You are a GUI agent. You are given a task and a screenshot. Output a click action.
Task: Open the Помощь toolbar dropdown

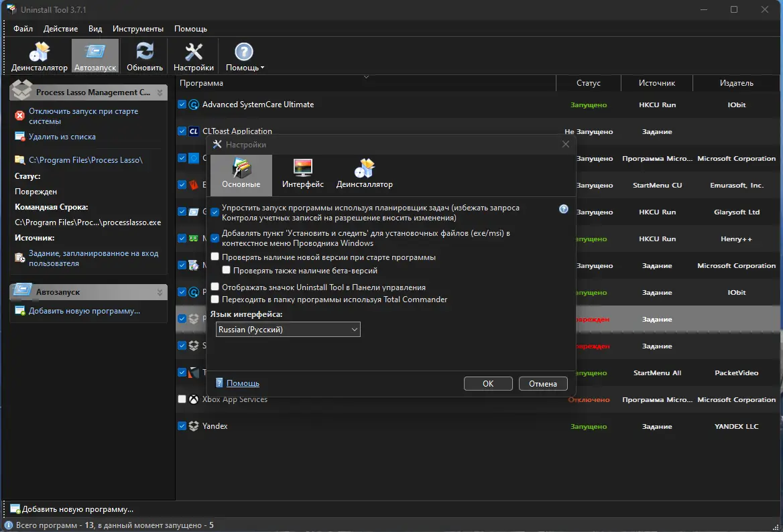pyautogui.click(x=244, y=56)
